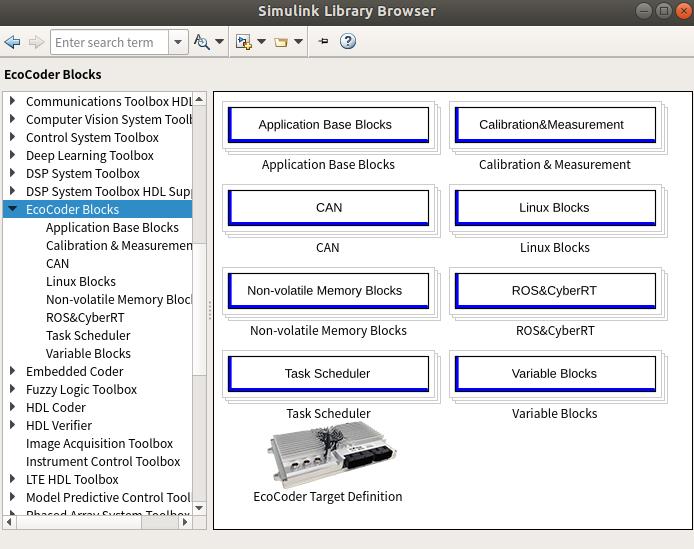Click the search term input field
Viewport: 694px width, 549px height.
[109, 43]
